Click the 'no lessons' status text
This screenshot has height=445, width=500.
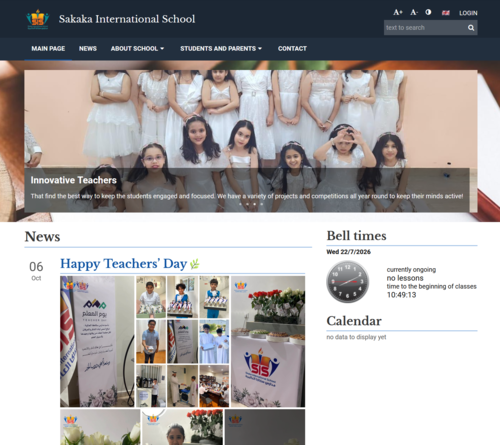(x=405, y=278)
